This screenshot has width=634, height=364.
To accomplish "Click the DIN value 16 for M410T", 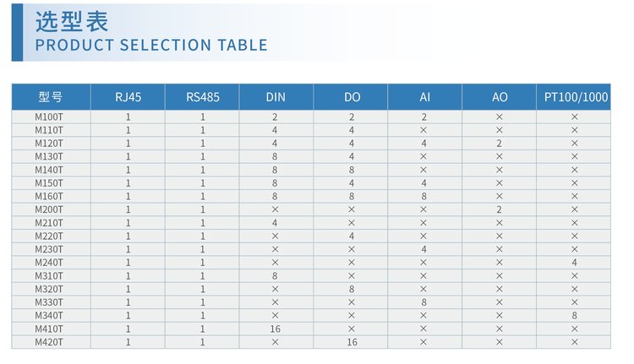I will pos(276,329).
